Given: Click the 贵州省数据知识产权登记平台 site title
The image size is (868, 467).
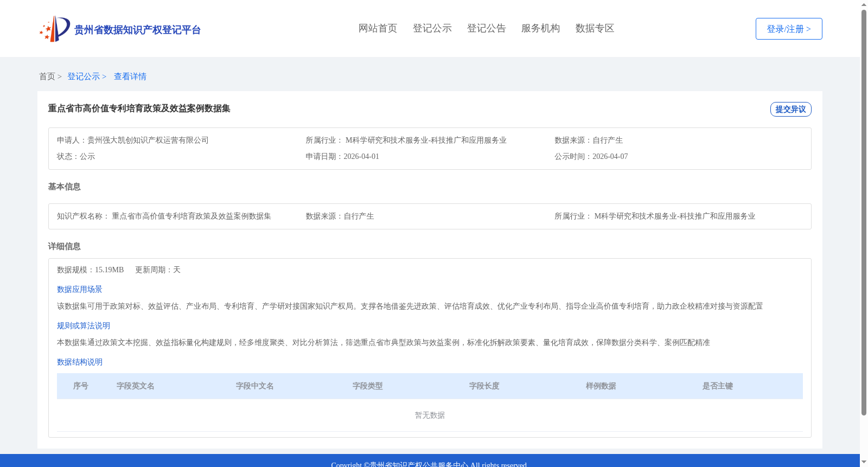Looking at the screenshot, I should [x=137, y=30].
